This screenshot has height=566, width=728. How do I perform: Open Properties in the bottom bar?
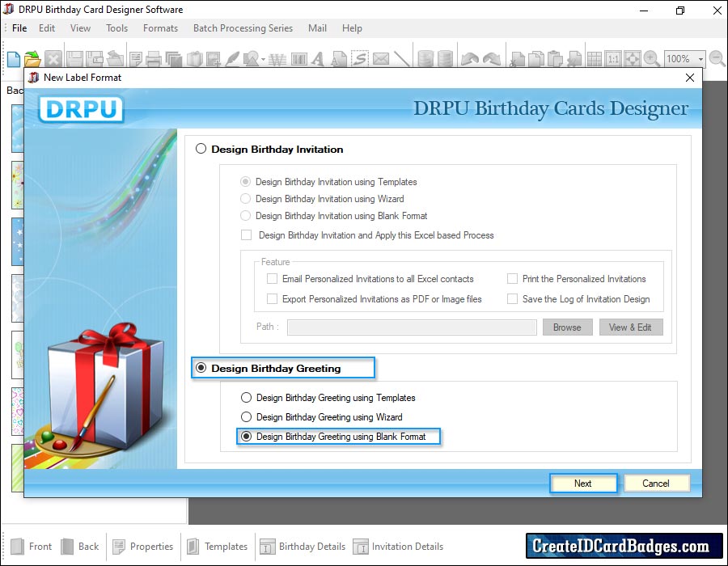(x=143, y=546)
